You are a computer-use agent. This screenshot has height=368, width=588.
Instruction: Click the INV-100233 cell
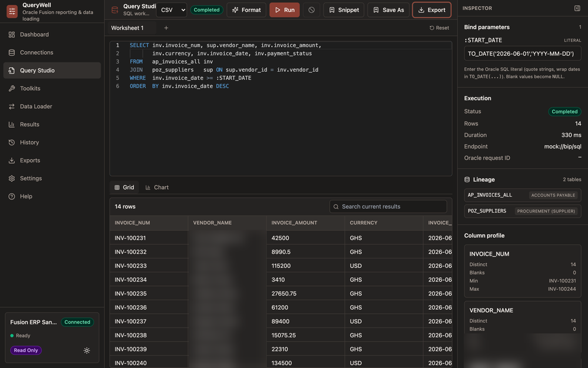click(x=149, y=266)
